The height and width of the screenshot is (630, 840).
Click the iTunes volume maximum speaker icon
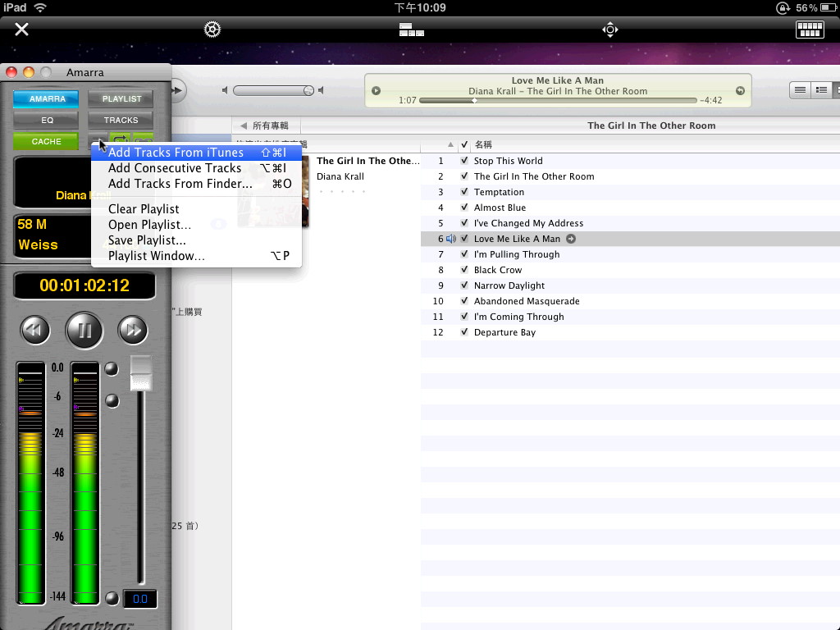click(321, 90)
